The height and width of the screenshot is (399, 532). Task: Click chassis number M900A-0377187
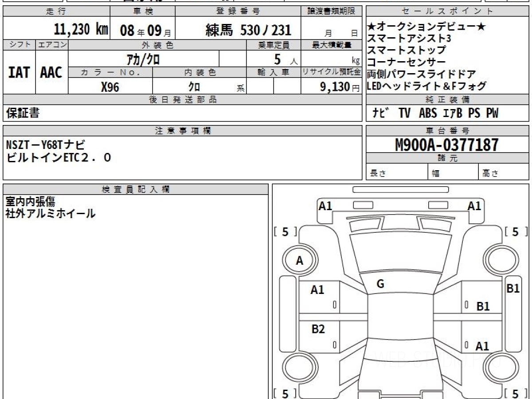click(447, 145)
